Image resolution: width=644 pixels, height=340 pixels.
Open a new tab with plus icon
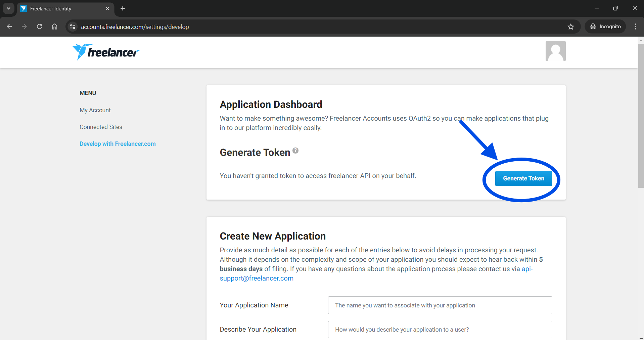[123, 8]
